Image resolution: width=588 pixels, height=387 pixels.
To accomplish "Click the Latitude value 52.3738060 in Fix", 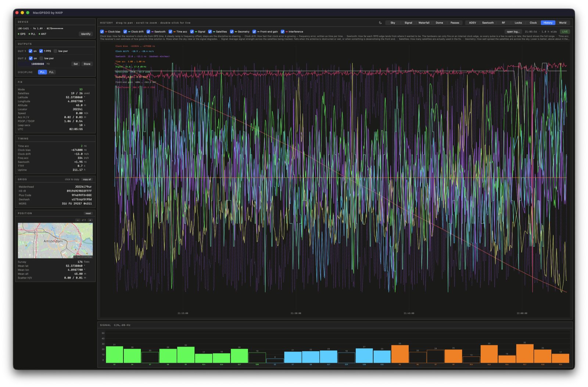I will click(x=74, y=97).
